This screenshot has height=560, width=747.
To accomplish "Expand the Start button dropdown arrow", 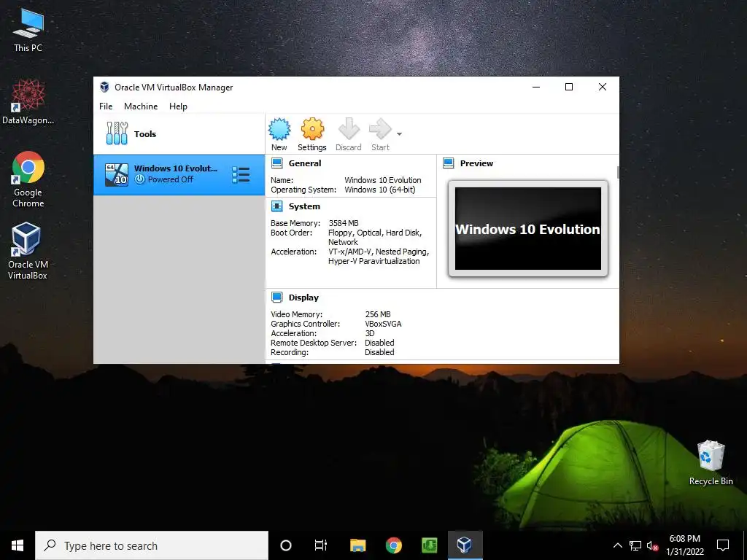I will pyautogui.click(x=399, y=134).
